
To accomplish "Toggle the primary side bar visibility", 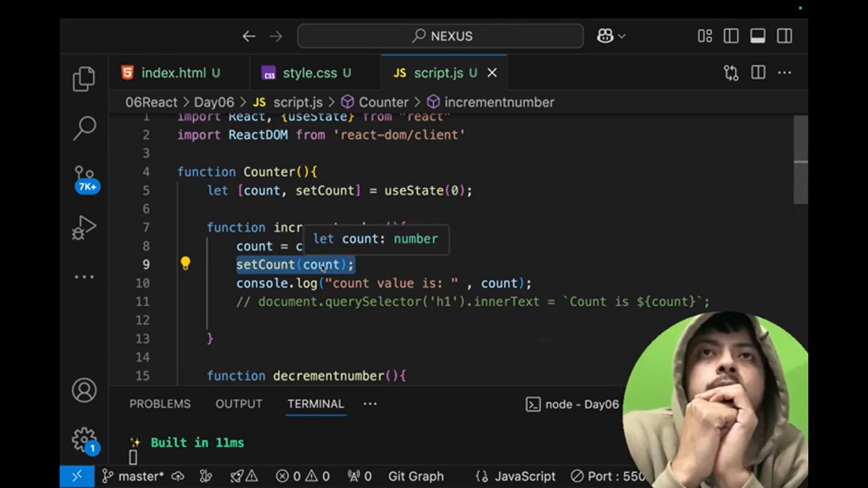I will click(x=731, y=36).
